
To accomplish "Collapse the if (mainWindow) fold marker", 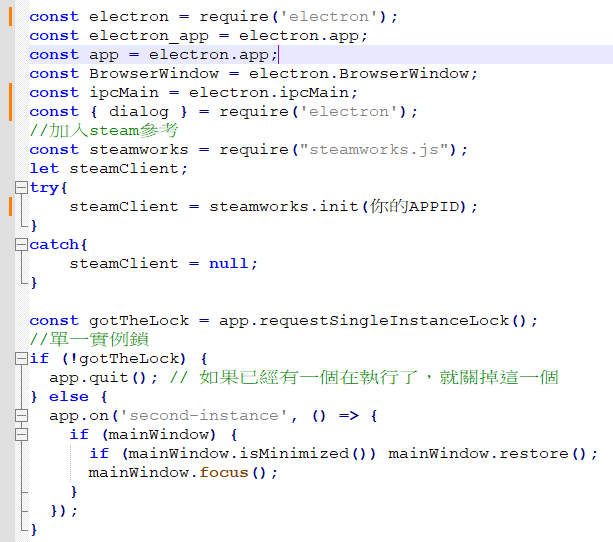I will click(22, 434).
